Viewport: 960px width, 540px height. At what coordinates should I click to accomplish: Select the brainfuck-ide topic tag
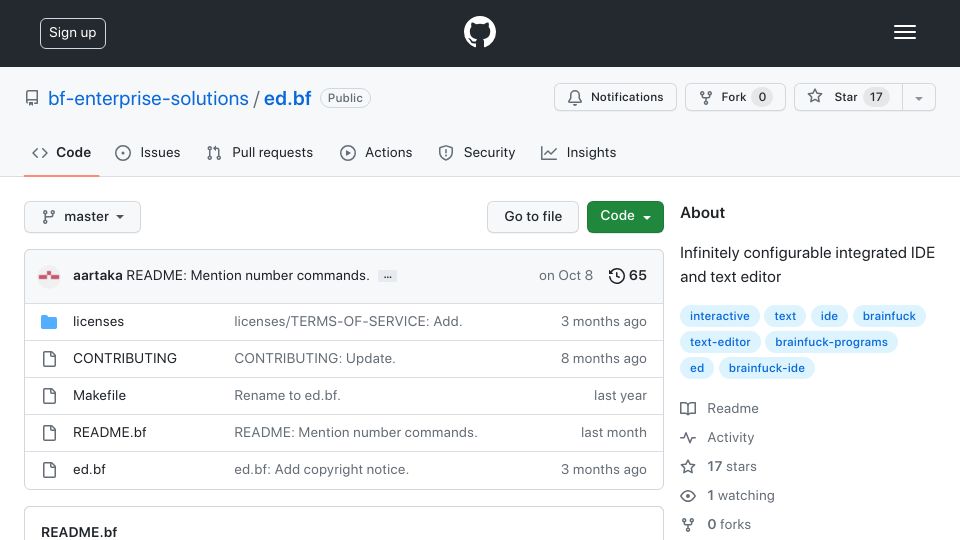tap(767, 368)
